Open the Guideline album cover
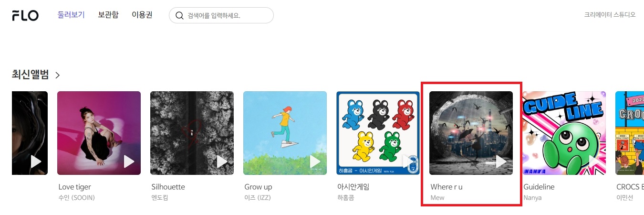Image resolution: width=644 pixels, height=215 pixels. coord(564,133)
